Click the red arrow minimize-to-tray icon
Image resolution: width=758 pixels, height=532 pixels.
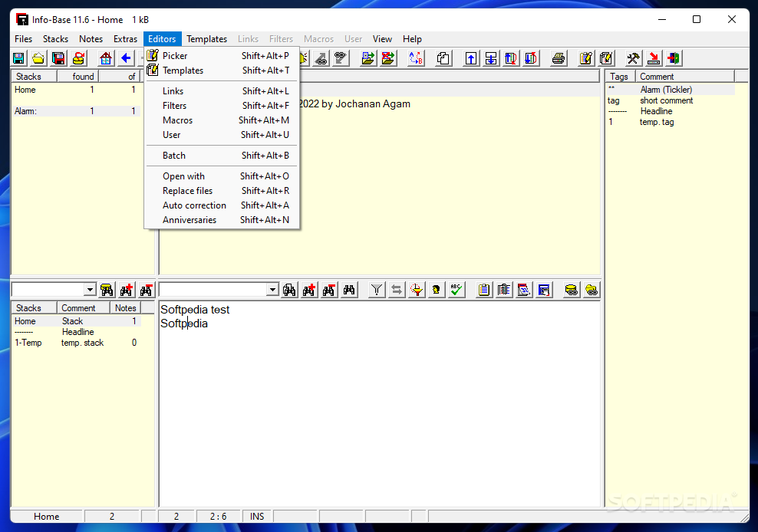[x=654, y=58]
